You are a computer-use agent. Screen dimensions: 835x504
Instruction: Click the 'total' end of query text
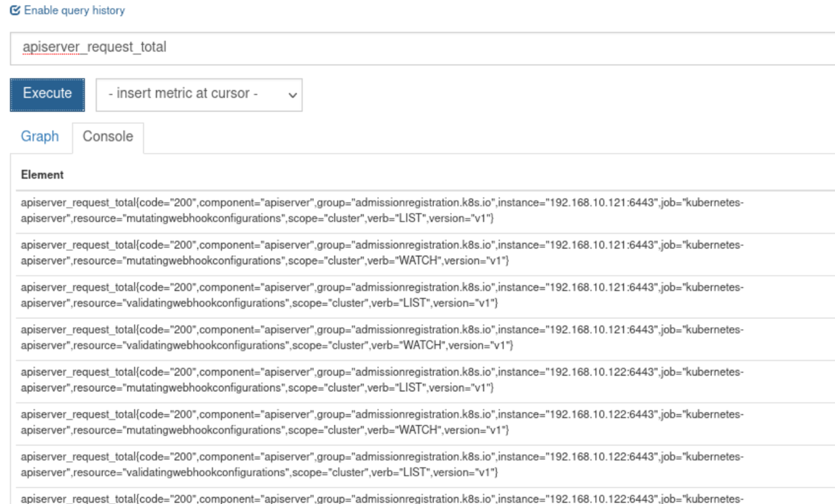pos(154,47)
